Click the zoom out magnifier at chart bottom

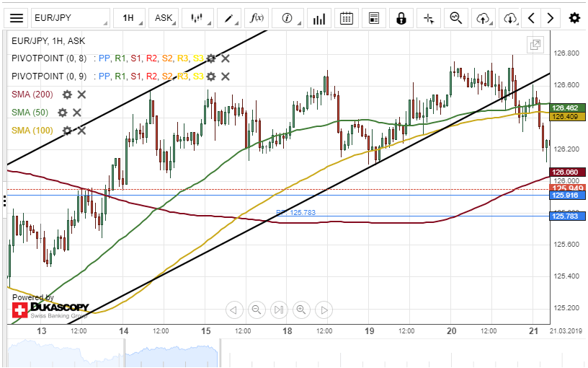(256, 310)
